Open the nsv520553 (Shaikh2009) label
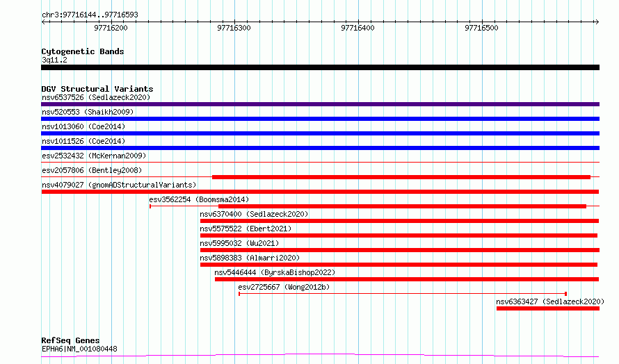The height and width of the screenshot is (364, 619). [x=88, y=112]
